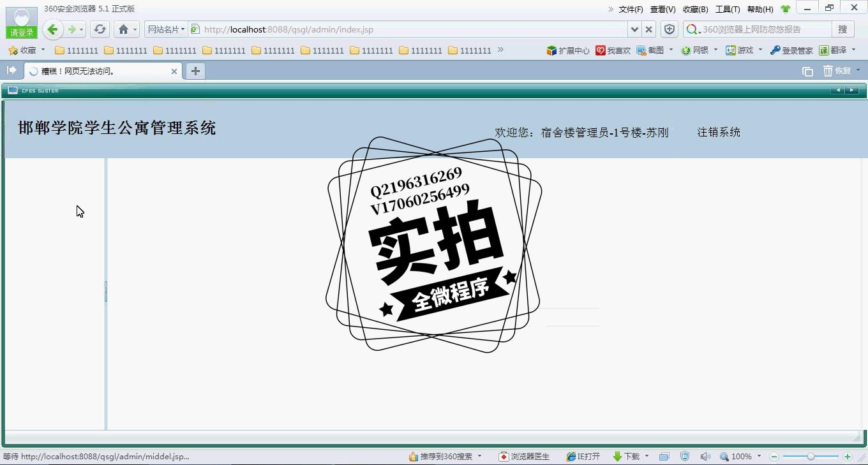This screenshot has height=465, width=868.
Task: Stop loading with the address bar X
Action: click(x=648, y=29)
